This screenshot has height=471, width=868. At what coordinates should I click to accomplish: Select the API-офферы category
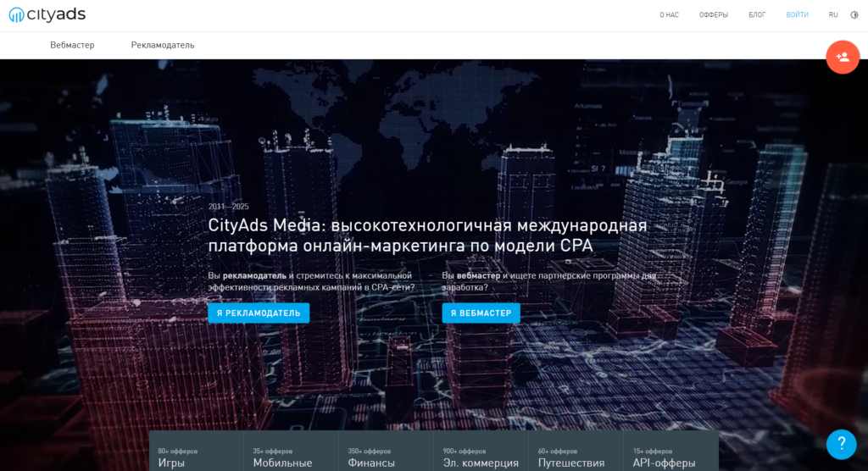pyautogui.click(x=671, y=451)
